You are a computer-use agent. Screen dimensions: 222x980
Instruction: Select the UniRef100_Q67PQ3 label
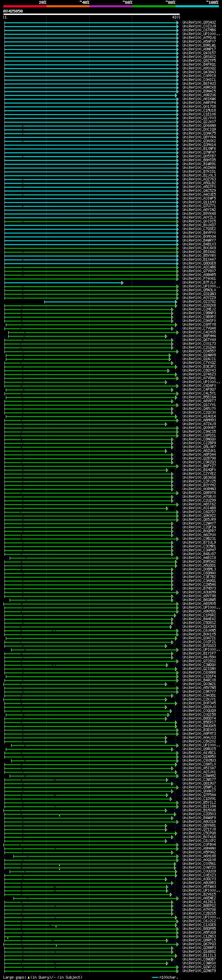pyautogui.click(x=199, y=944)
